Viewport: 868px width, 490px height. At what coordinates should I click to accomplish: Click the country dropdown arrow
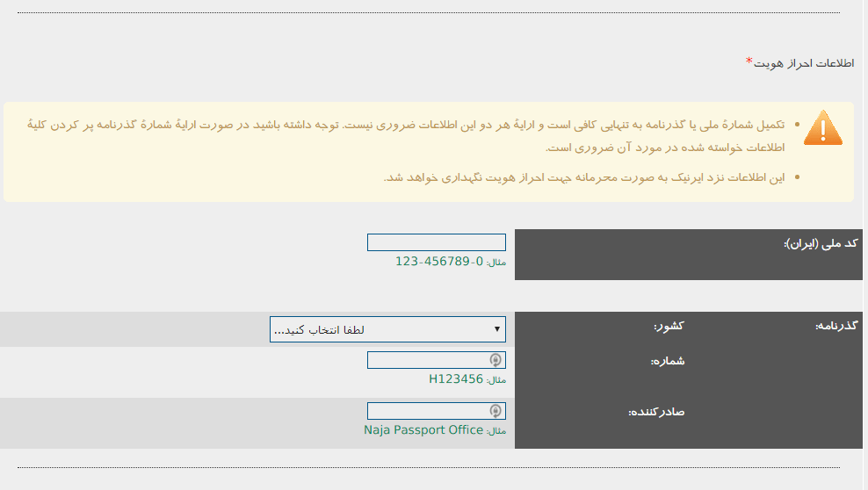pos(498,329)
